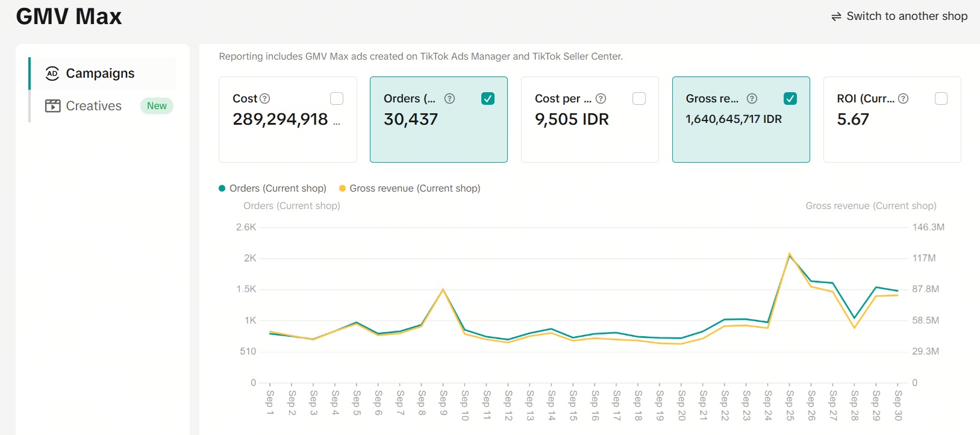Disable the Gross revenue metric checkbox

pos(790,98)
